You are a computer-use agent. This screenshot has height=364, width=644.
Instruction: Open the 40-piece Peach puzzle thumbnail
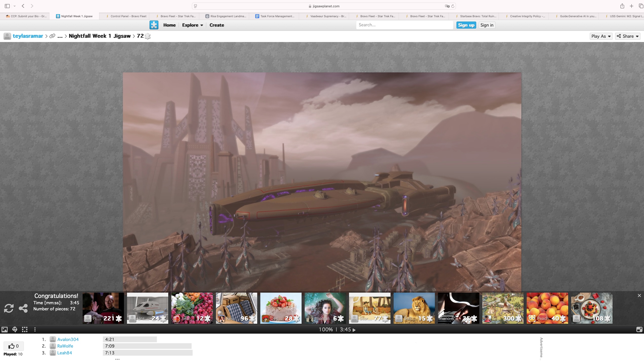coord(547,308)
